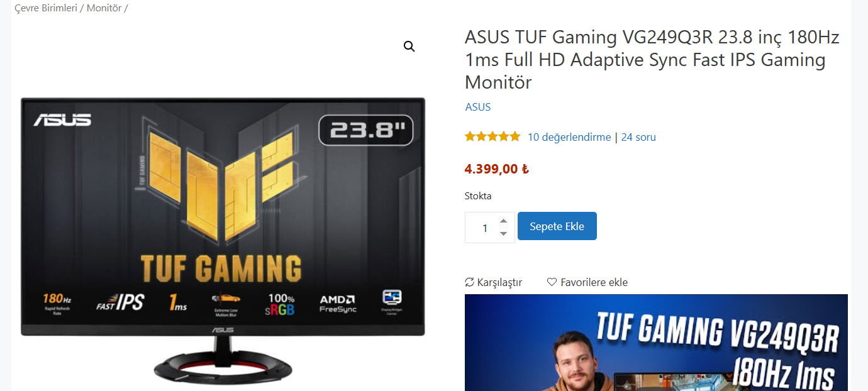Click the Favorilere ekle text link
868x391 pixels.
coord(594,282)
